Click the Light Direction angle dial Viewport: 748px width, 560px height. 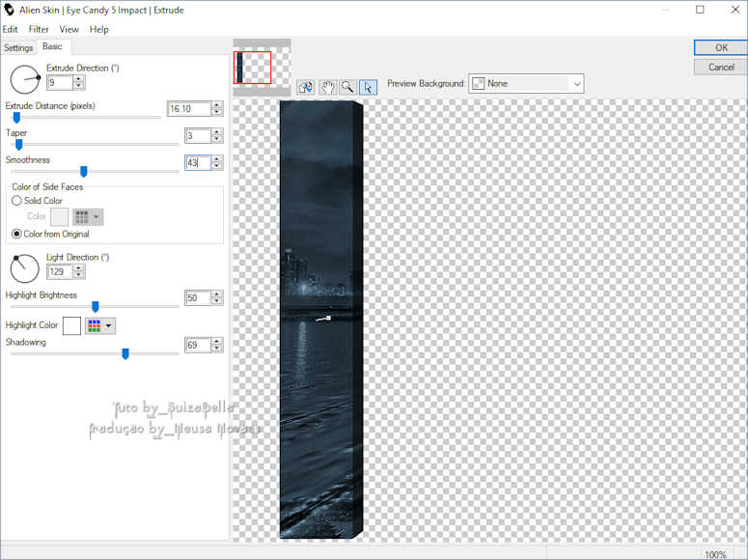24,268
